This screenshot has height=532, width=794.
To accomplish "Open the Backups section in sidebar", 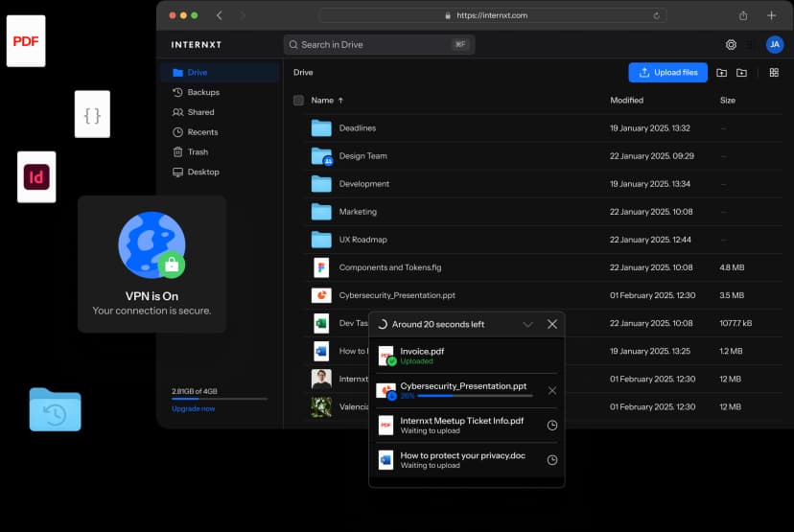I will tap(220, 92).
